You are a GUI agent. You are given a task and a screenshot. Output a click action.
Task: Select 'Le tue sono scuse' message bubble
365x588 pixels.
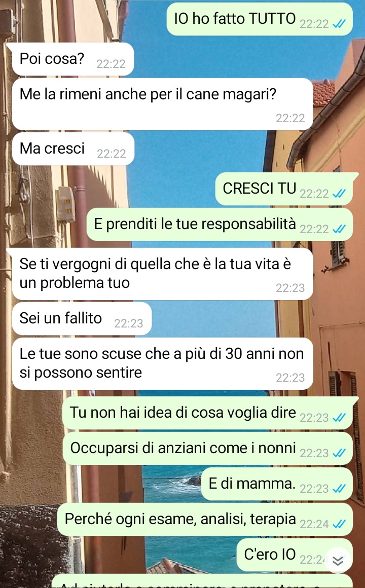pos(162,364)
